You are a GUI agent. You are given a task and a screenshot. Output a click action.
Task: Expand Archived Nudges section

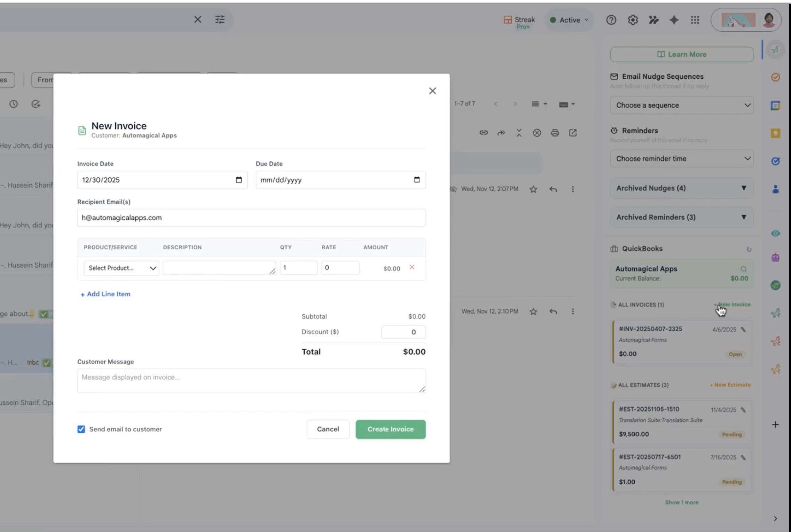coord(681,188)
